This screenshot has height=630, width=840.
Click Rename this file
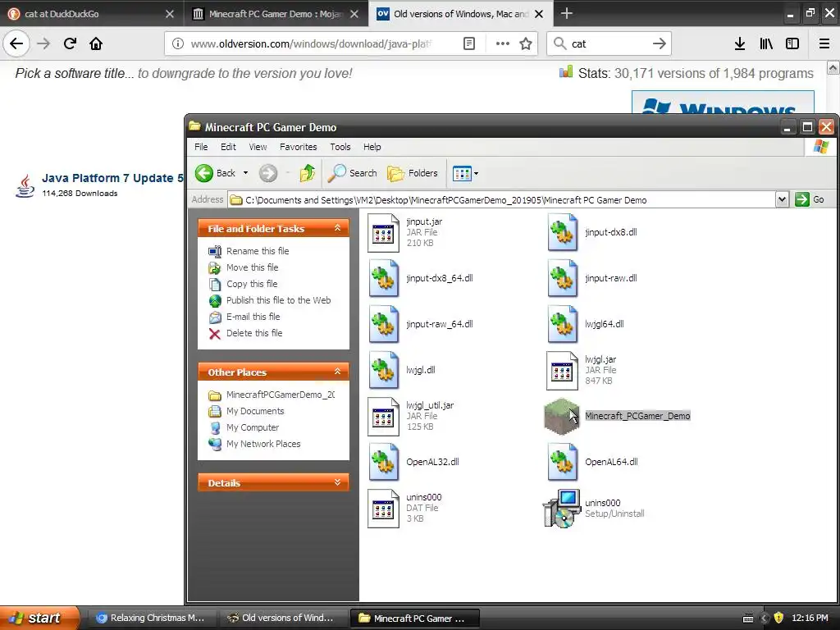(258, 251)
